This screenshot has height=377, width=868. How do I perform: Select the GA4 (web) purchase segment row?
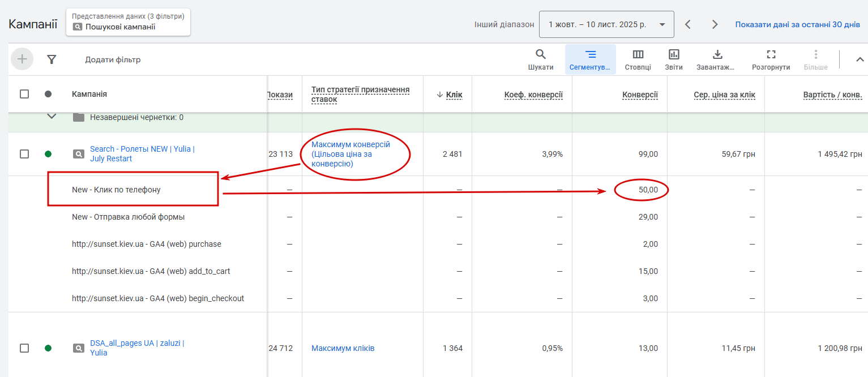147,244
